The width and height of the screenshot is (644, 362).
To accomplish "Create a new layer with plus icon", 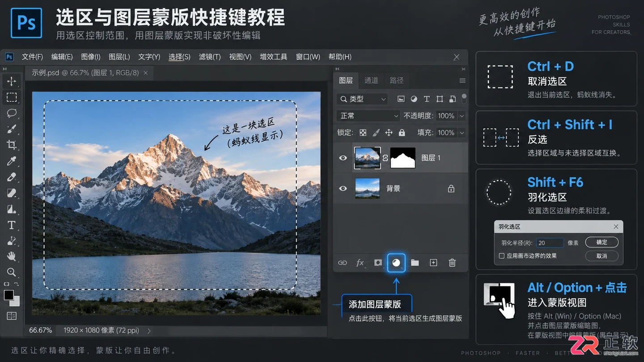I will tap(433, 263).
